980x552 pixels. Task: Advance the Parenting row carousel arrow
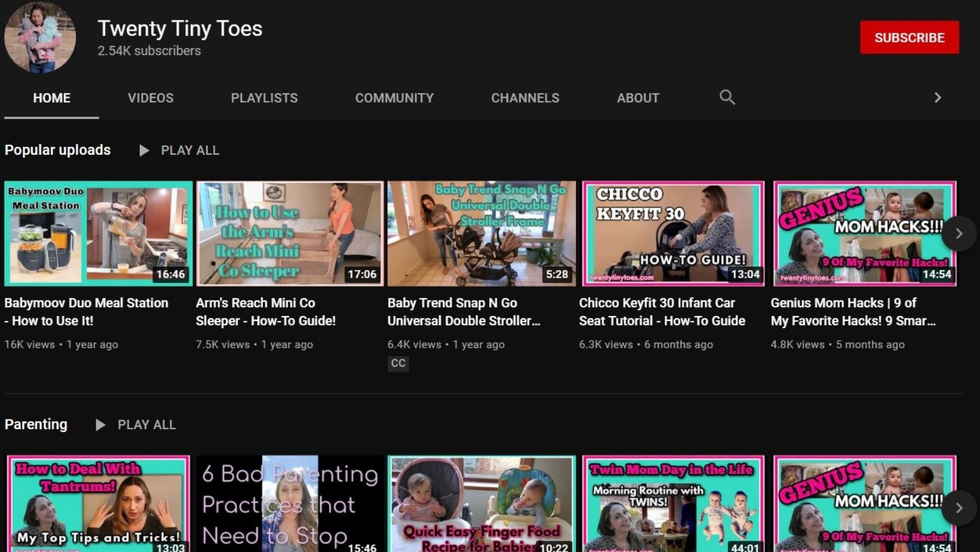click(958, 508)
